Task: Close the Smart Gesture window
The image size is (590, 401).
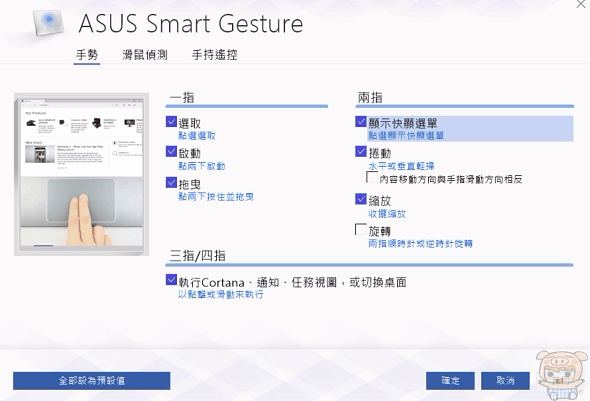Action: (581, 4)
